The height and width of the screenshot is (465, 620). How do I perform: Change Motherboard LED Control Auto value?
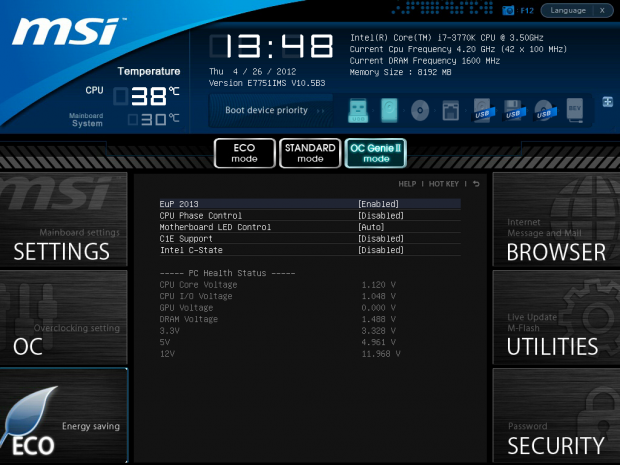click(x=371, y=227)
